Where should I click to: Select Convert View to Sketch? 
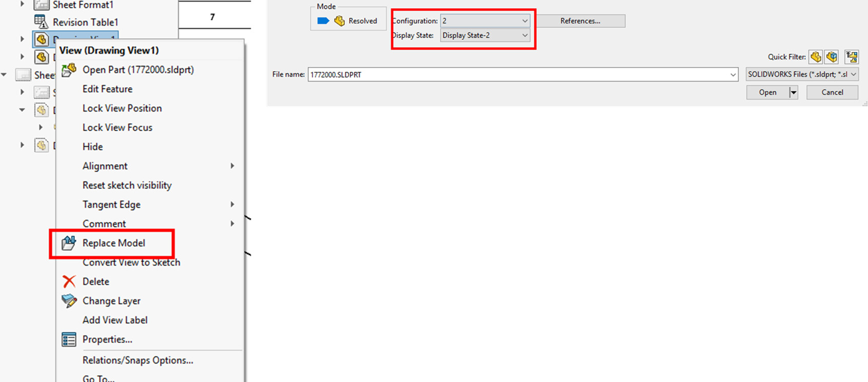[131, 263]
